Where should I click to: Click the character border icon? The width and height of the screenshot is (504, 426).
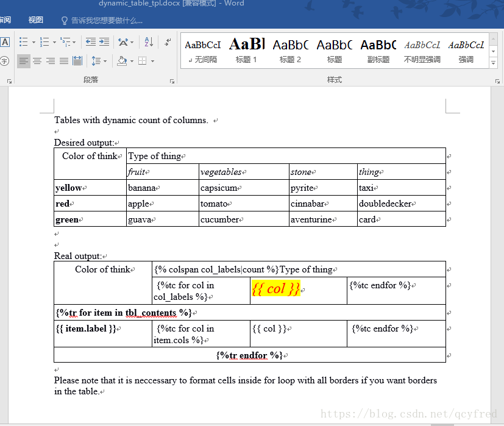pyautogui.click(x=5, y=42)
